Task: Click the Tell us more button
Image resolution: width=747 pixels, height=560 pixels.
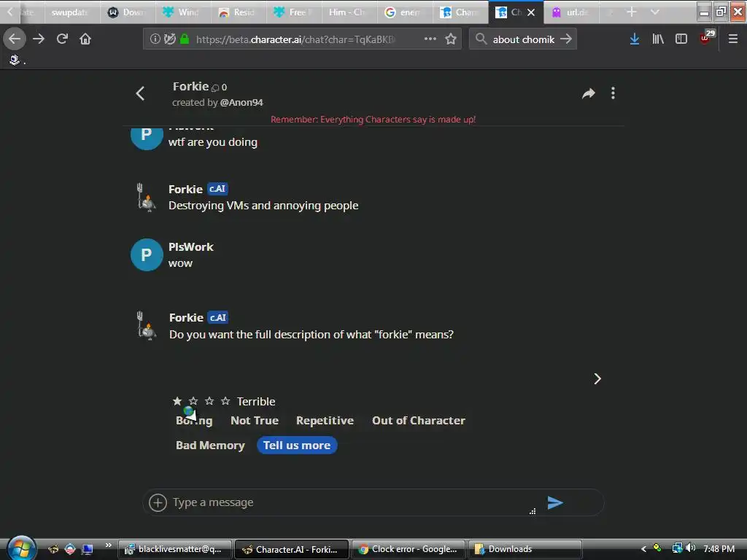Action: pyautogui.click(x=297, y=446)
